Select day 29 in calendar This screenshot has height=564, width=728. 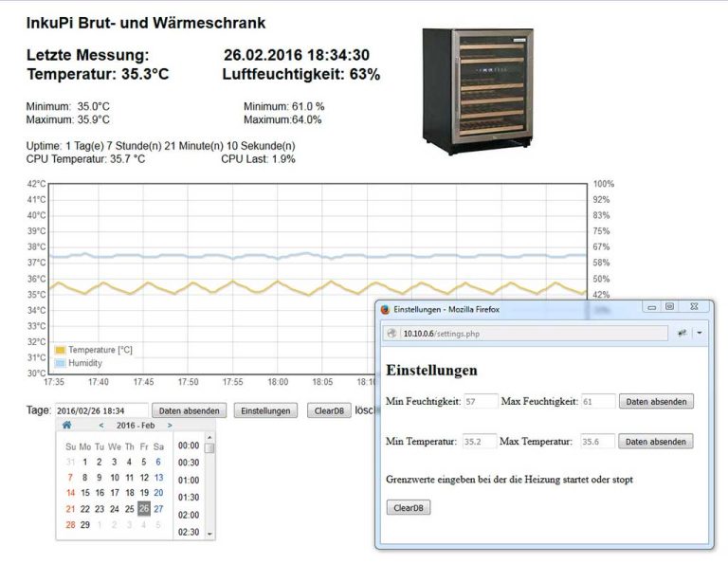point(85,525)
